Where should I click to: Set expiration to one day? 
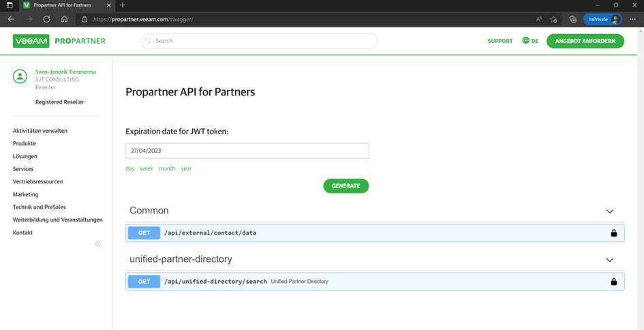pyautogui.click(x=129, y=168)
